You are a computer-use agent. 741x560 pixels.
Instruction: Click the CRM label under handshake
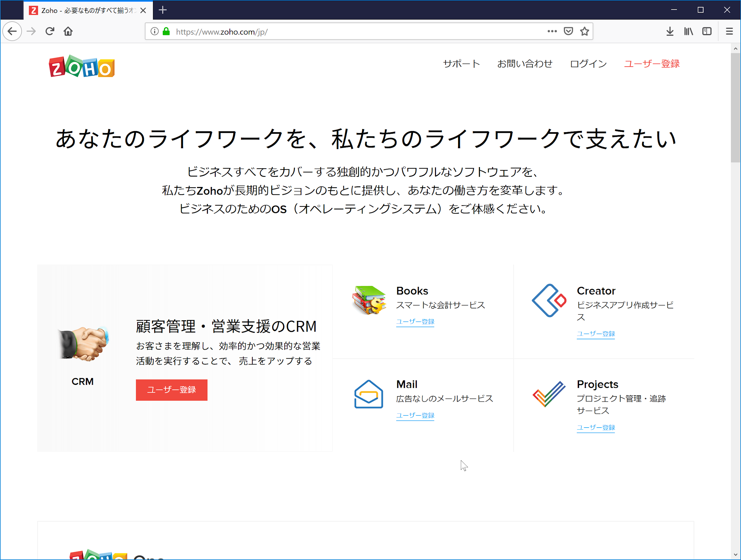(x=82, y=382)
